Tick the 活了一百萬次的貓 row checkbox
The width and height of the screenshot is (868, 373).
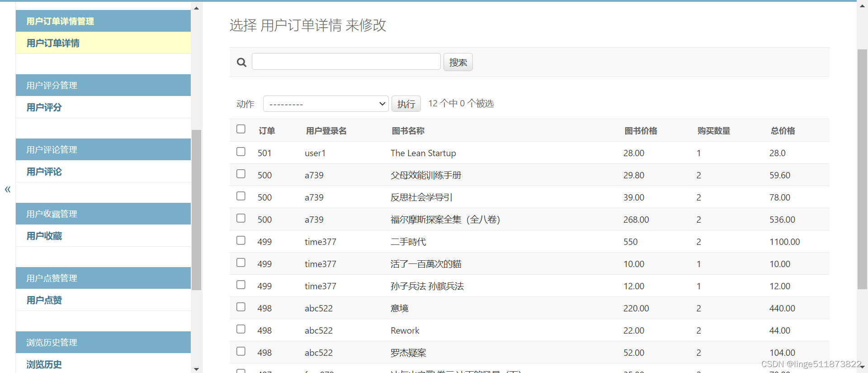point(241,263)
